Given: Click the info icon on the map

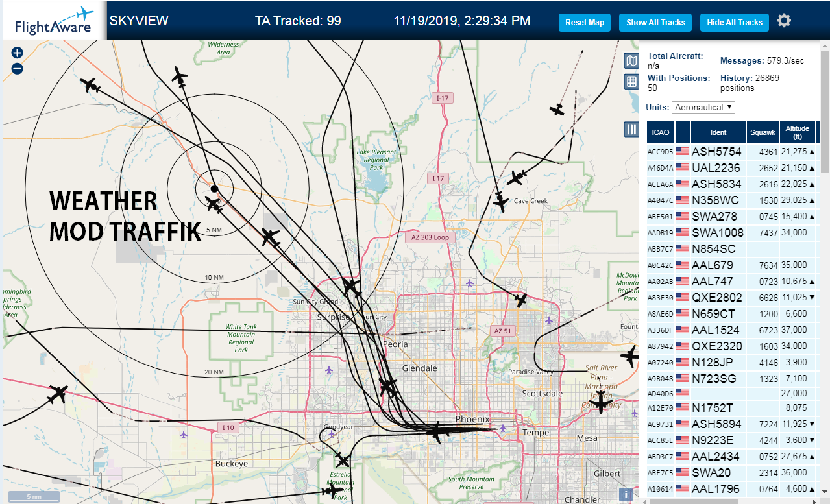Looking at the screenshot, I should tap(626, 495).
